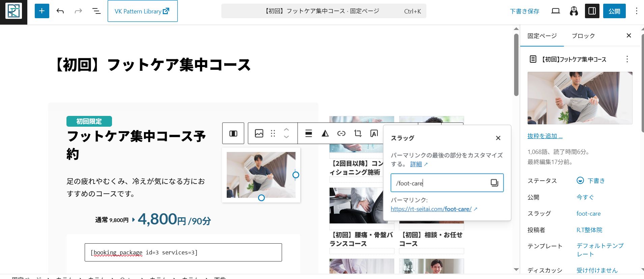Toggle the settings sidebar panel
This screenshot has width=644, height=279.
click(592, 11)
